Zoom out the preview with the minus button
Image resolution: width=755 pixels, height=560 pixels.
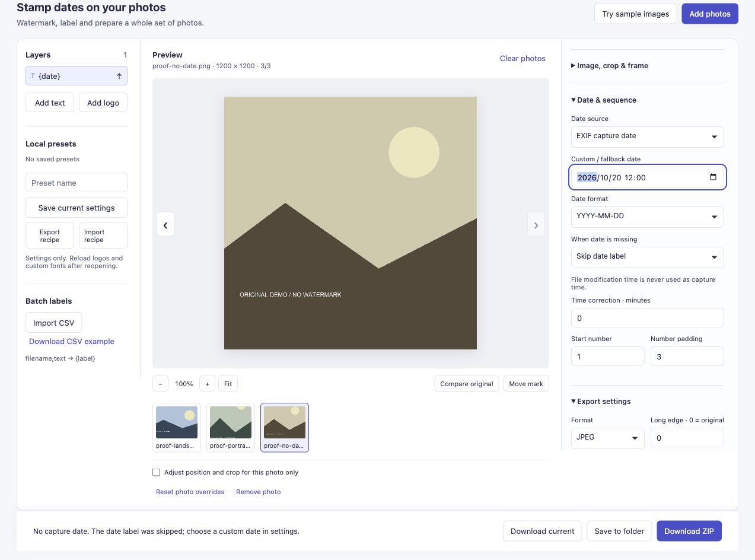[x=160, y=384]
